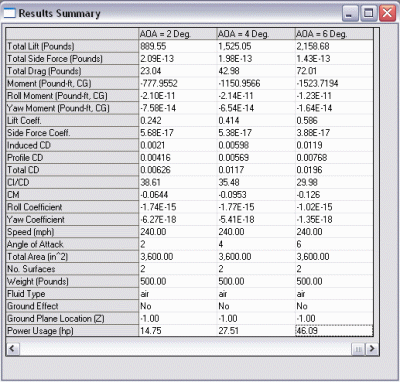Click the Power Usage value 14.75

tap(178, 331)
